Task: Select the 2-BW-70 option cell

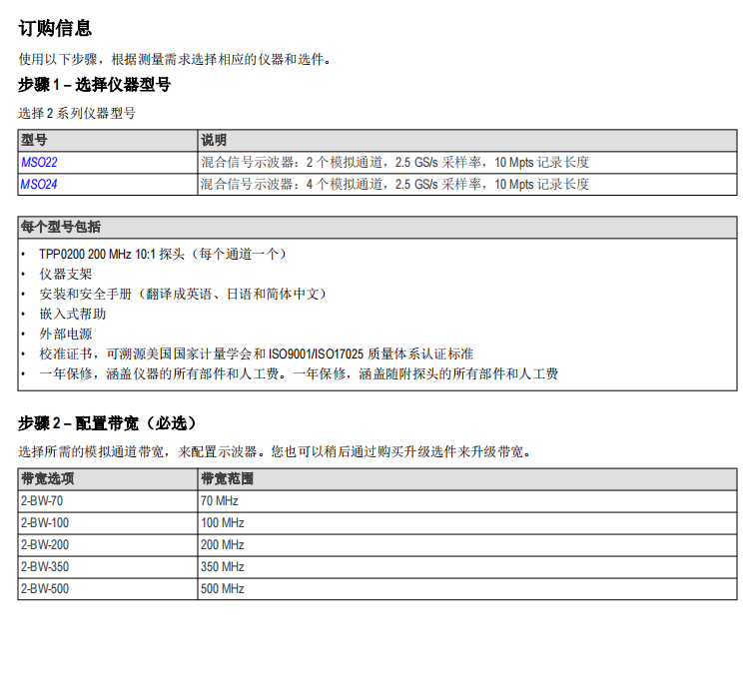Action: [x=108, y=501]
